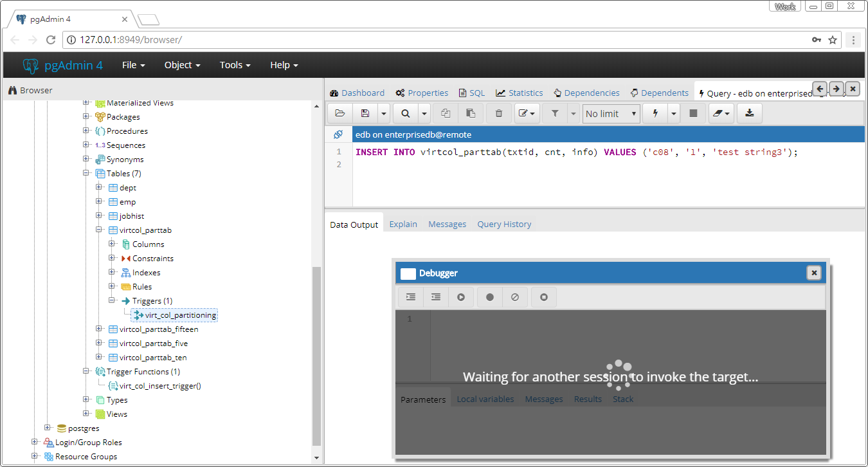Switch to the SQL tab
The height and width of the screenshot is (467, 868).
coord(472,93)
